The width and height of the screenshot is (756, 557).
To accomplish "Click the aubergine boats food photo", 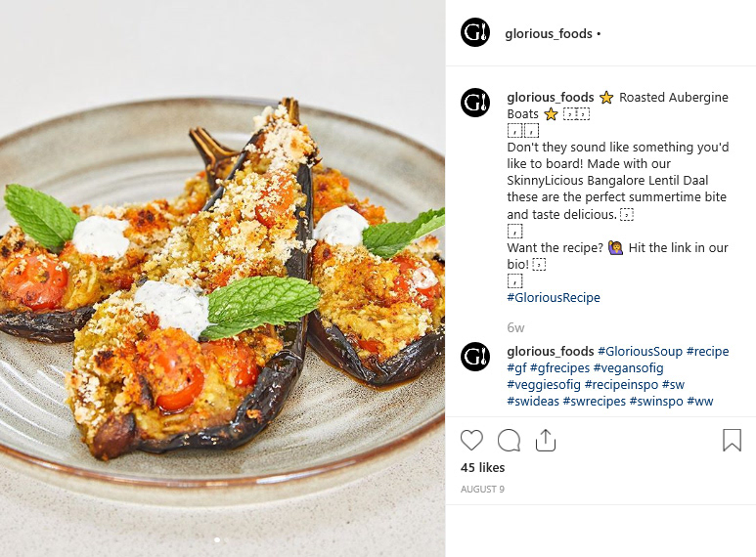I will coord(222,278).
